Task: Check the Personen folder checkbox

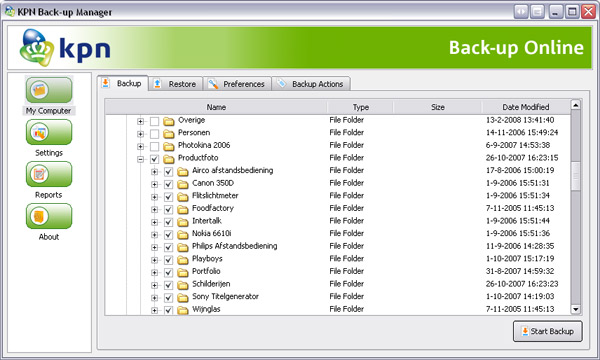Action: pyautogui.click(x=154, y=134)
